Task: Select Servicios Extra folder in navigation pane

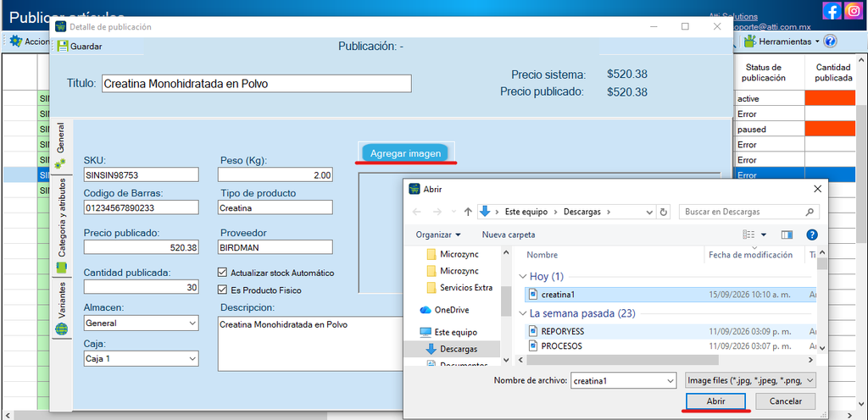Action: 466,287
